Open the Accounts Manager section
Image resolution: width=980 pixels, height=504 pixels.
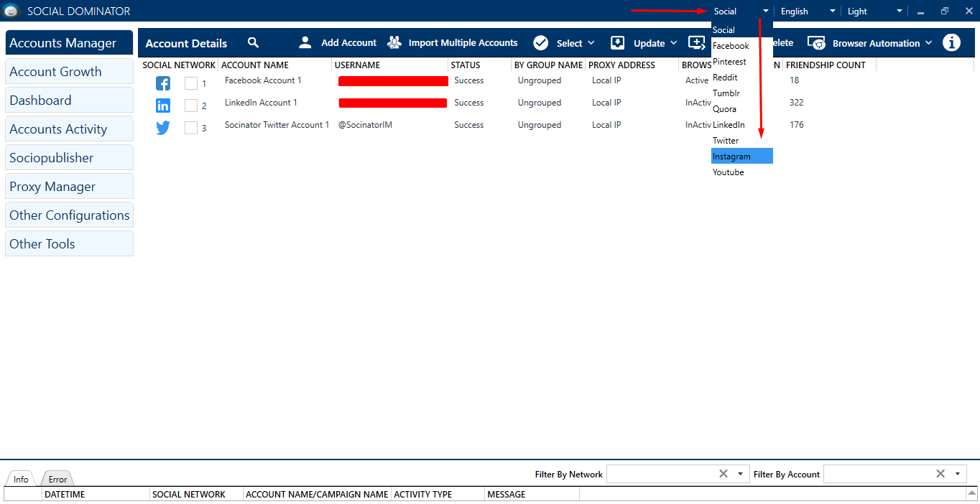[69, 43]
